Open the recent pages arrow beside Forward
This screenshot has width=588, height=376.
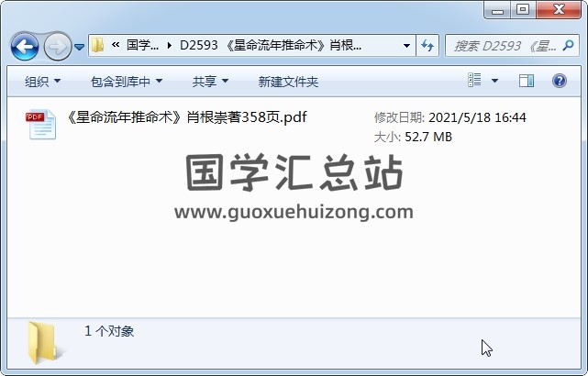79,47
